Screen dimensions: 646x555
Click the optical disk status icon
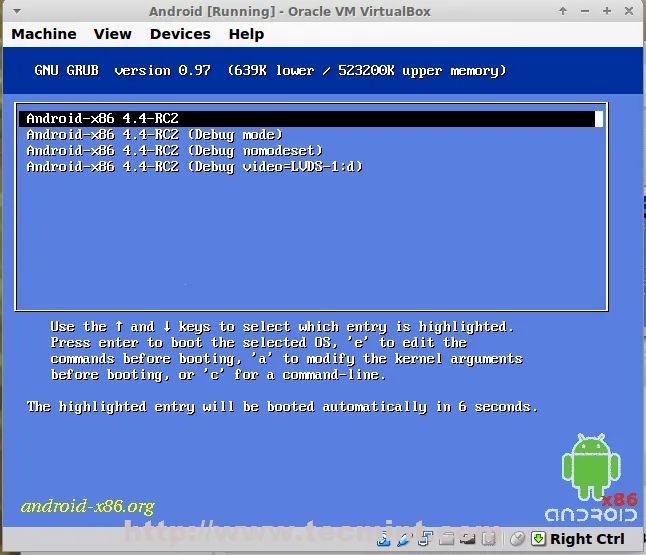point(384,539)
